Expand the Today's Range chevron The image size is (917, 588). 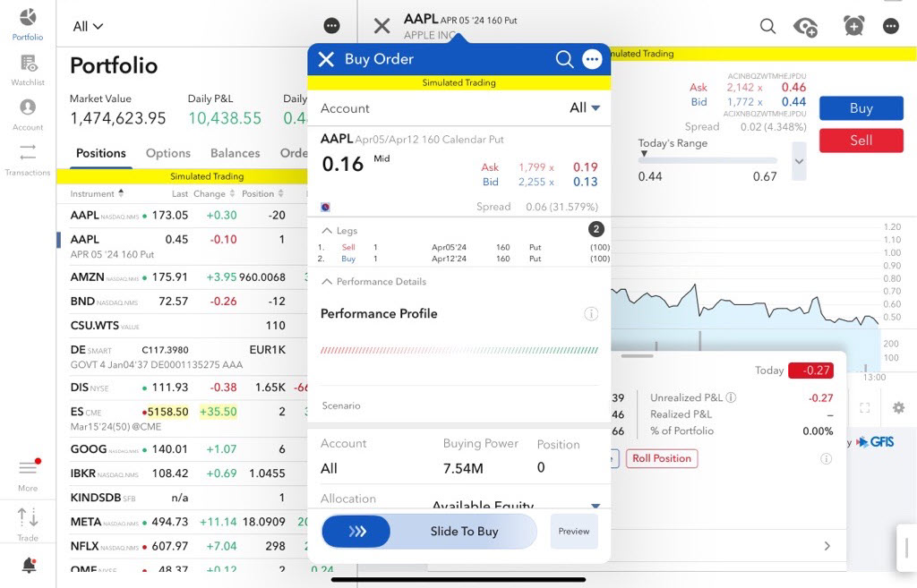[x=799, y=161]
